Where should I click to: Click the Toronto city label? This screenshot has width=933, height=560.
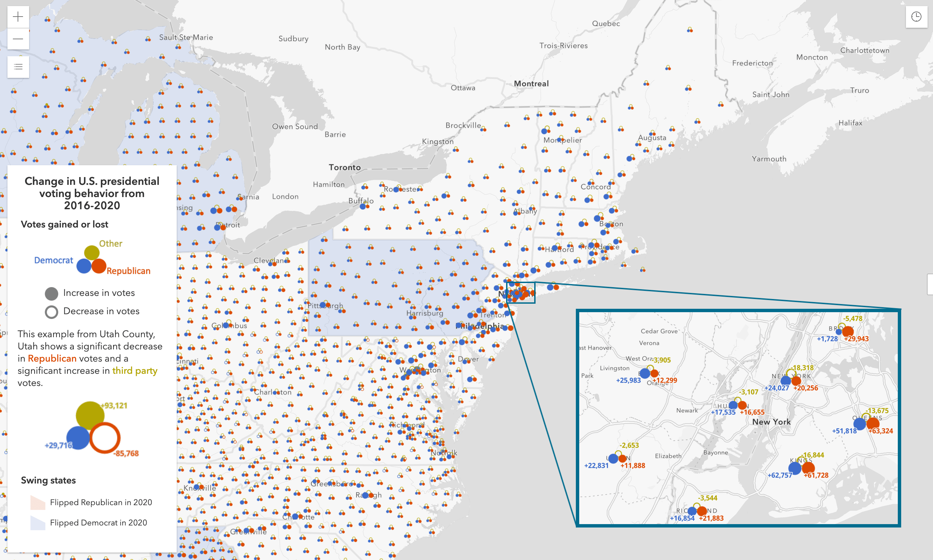click(345, 167)
